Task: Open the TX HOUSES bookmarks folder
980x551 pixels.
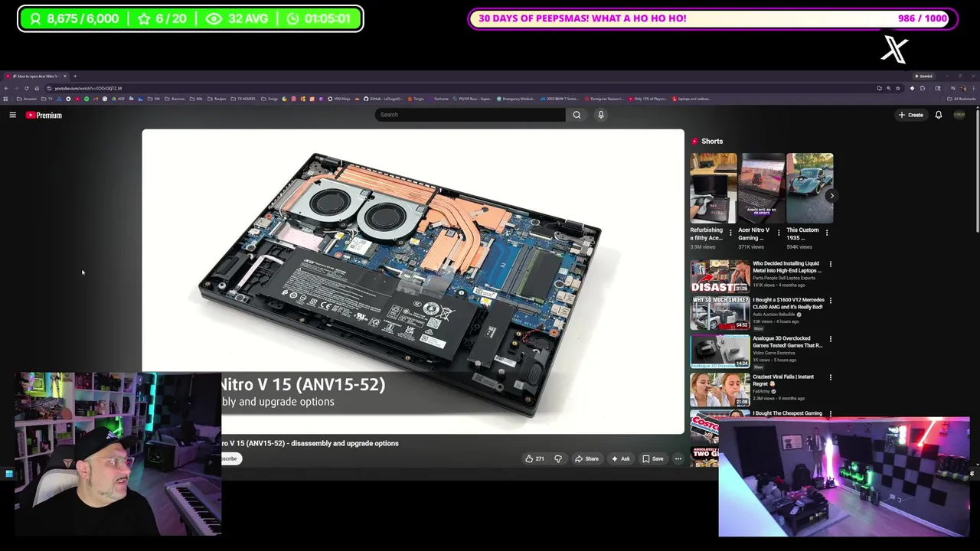Action: point(243,99)
